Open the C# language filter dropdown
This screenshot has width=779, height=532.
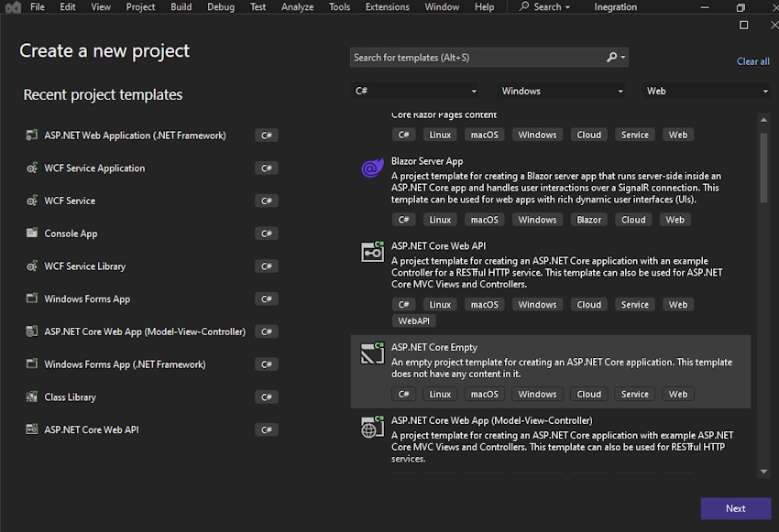[x=416, y=92]
